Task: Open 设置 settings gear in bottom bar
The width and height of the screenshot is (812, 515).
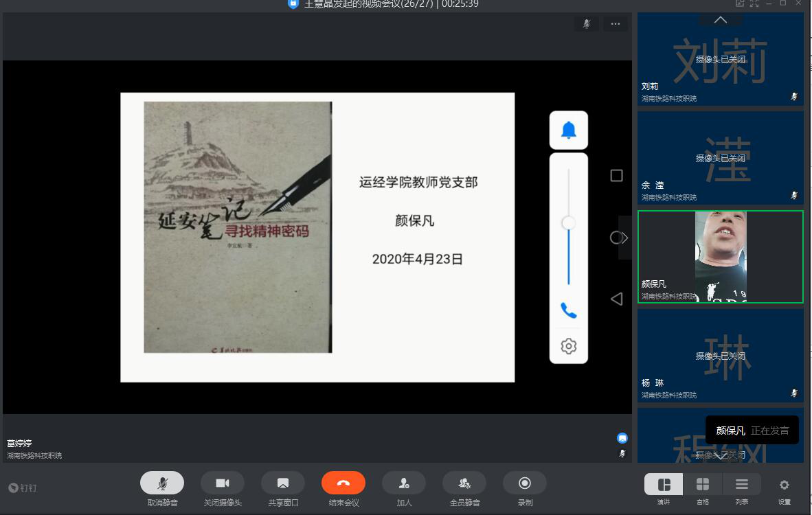Action: [784, 485]
